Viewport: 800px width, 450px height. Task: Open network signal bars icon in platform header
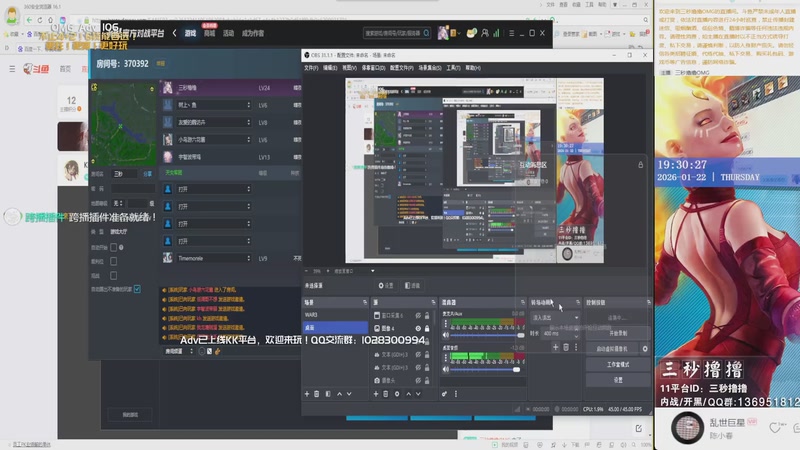point(496,33)
